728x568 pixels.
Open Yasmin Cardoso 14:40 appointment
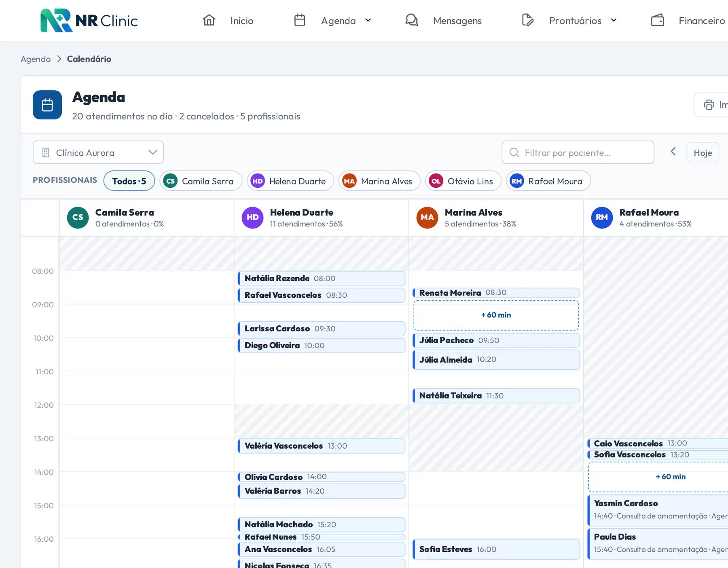[x=658, y=511]
